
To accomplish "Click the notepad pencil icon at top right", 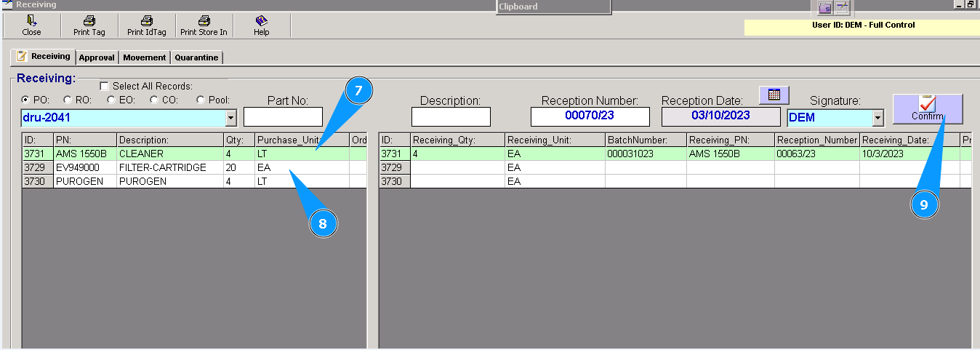I will click(x=842, y=8).
